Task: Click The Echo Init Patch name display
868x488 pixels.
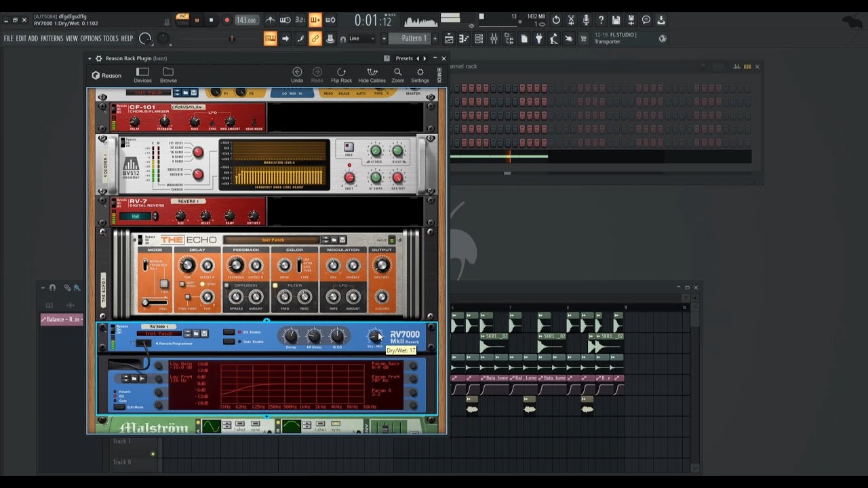Action: [273, 240]
